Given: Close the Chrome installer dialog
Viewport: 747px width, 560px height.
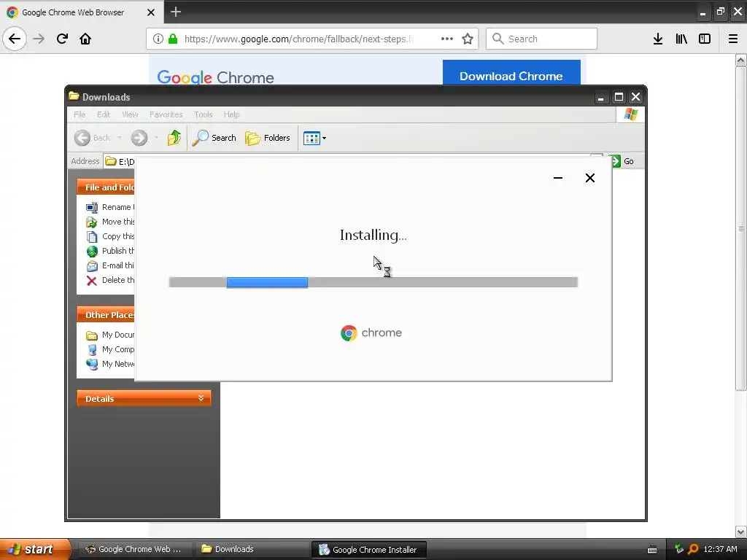Looking at the screenshot, I should (589, 178).
